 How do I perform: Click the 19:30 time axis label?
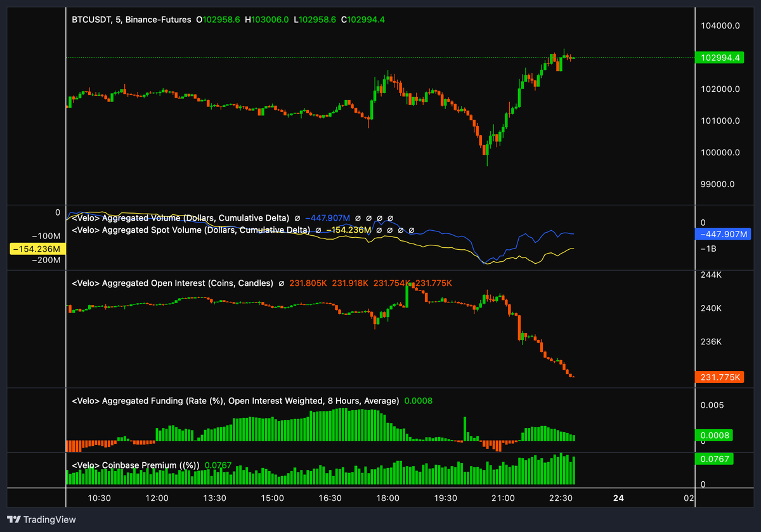click(x=445, y=498)
